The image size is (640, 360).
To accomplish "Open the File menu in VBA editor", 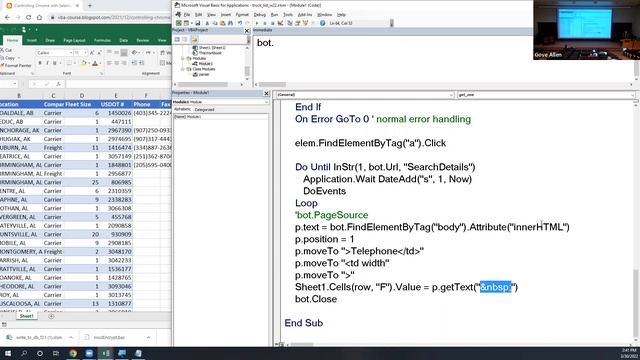I will (x=187, y=15).
